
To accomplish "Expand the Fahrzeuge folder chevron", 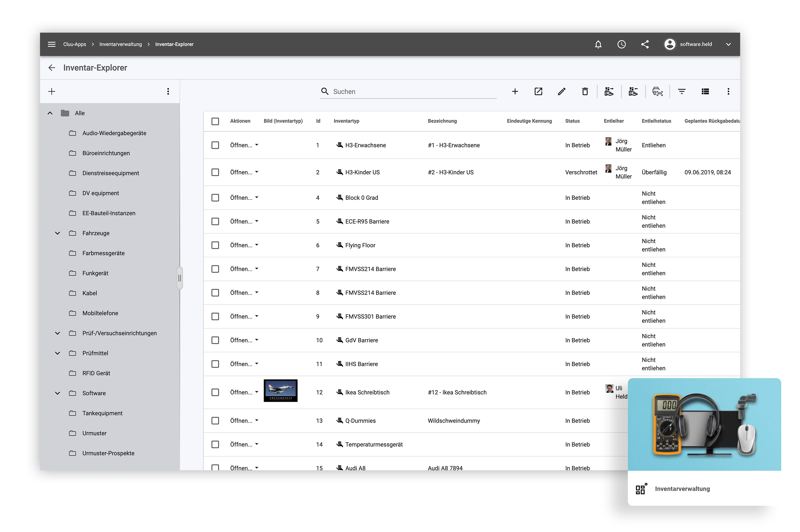I will 57,233.
